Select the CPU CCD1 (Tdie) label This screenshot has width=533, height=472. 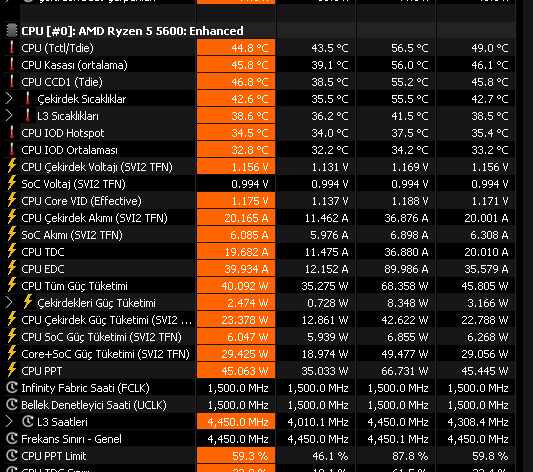[x=62, y=82]
